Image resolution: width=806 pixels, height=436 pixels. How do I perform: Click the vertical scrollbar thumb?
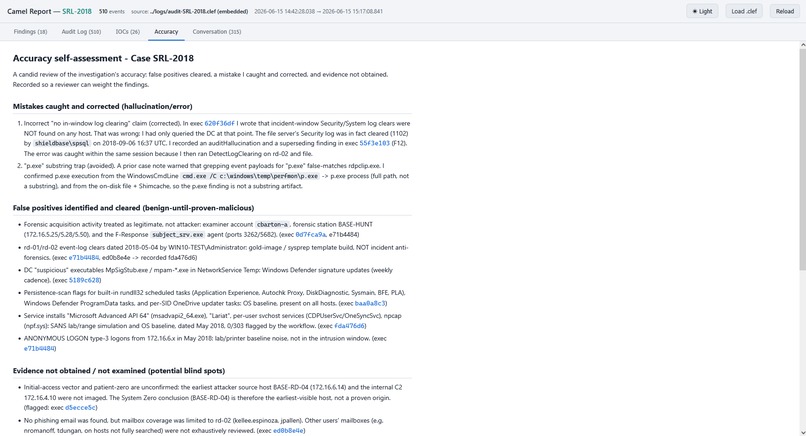pyautogui.click(x=802, y=159)
